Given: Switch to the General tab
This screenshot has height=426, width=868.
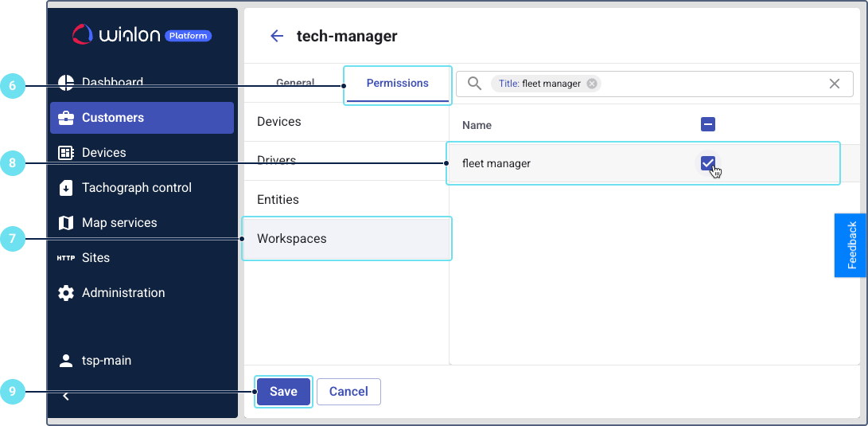Looking at the screenshot, I should click(x=295, y=83).
